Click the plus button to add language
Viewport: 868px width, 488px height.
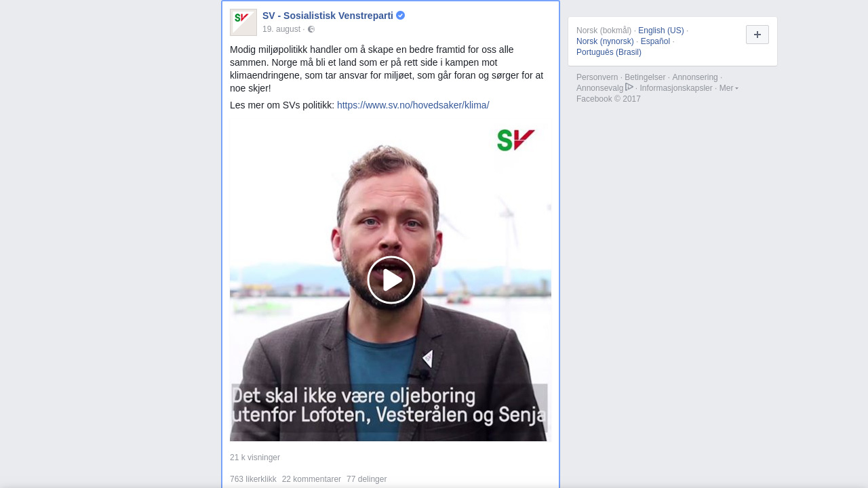757,35
